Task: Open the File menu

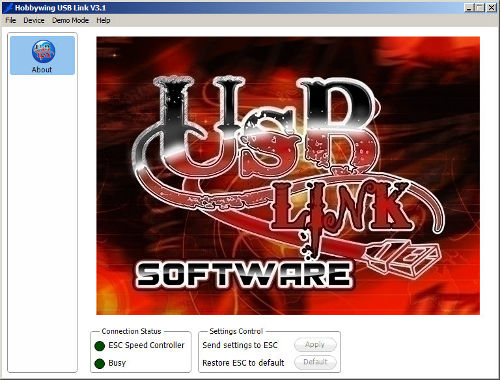Action: point(11,20)
